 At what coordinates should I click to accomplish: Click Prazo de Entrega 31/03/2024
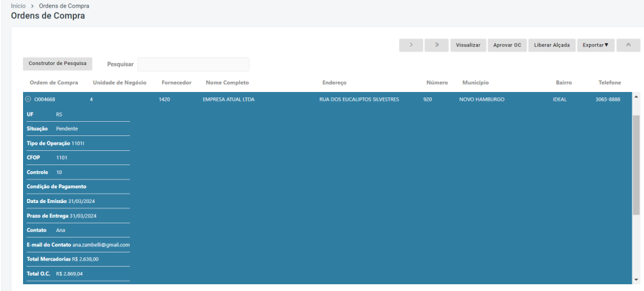pos(83,216)
